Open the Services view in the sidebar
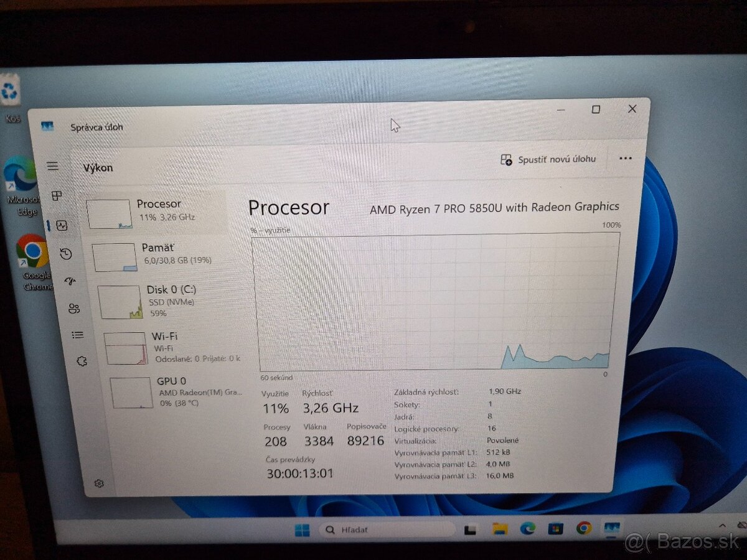747x560 pixels. [82, 361]
